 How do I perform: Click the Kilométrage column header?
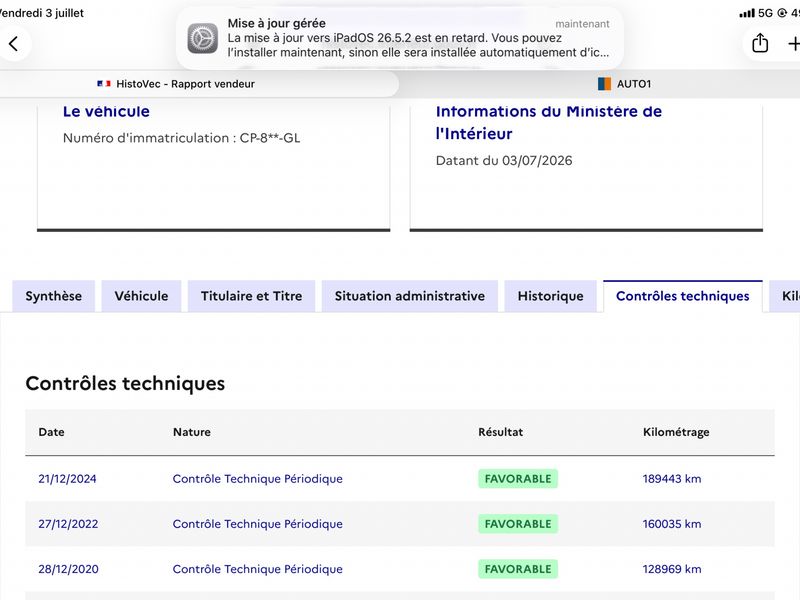[676, 432]
